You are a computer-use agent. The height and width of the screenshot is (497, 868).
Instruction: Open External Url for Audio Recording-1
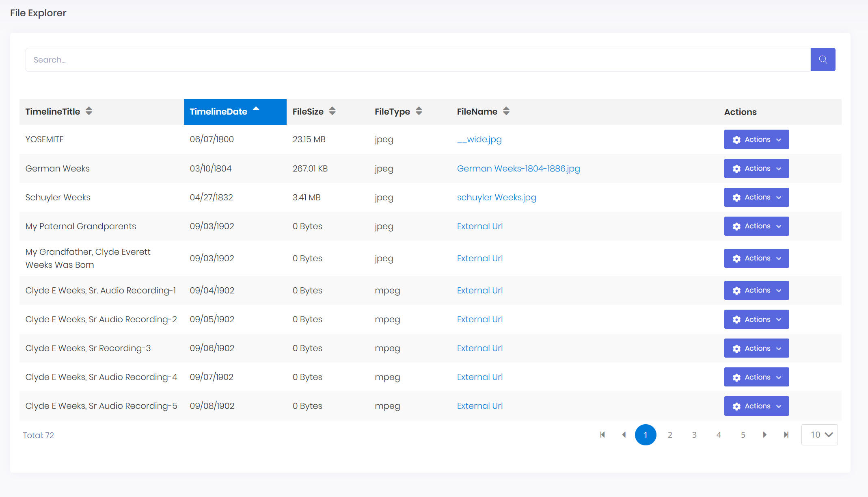click(x=480, y=290)
